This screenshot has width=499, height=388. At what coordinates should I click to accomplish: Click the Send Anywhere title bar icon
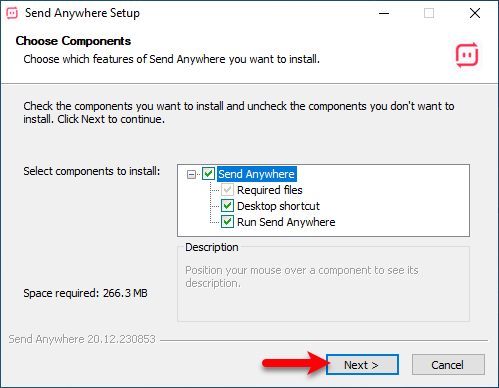(x=12, y=13)
